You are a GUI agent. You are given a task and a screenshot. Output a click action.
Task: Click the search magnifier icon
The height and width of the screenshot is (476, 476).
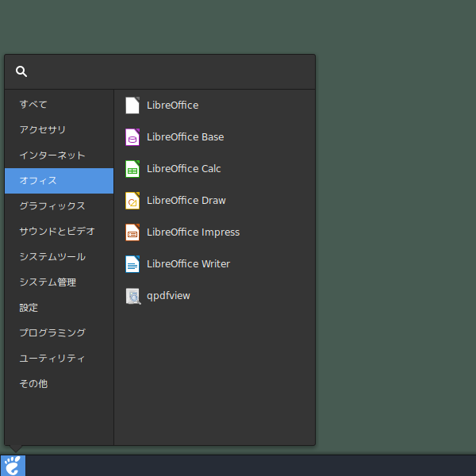pos(21,71)
